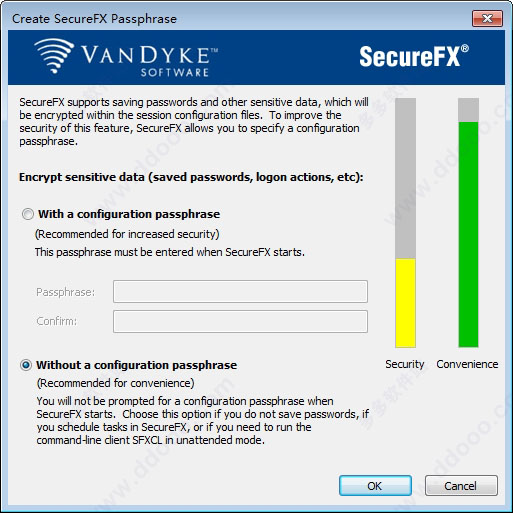
Task: Click the gray top of Convenience meter
Action: (x=468, y=110)
